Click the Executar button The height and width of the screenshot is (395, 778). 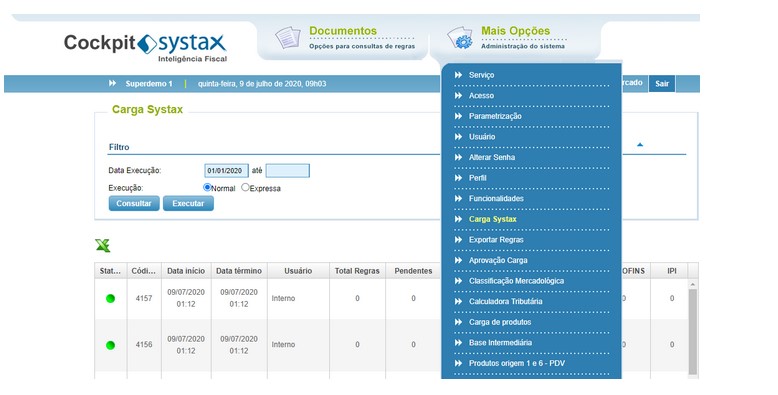(188, 203)
